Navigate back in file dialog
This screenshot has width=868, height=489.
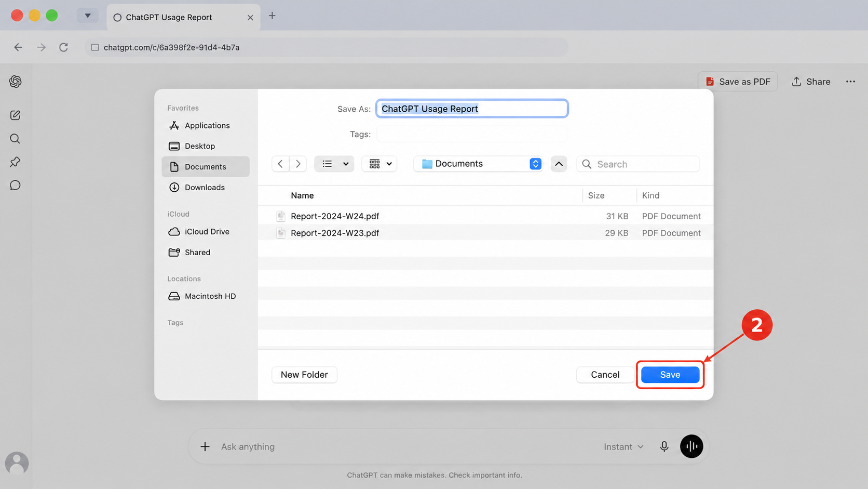coord(280,164)
